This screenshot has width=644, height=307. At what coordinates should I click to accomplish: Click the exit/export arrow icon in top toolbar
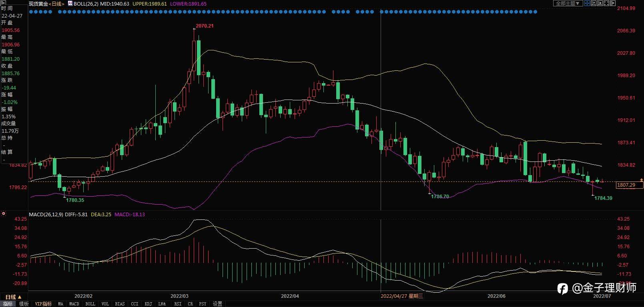pyautogui.click(x=613, y=3)
